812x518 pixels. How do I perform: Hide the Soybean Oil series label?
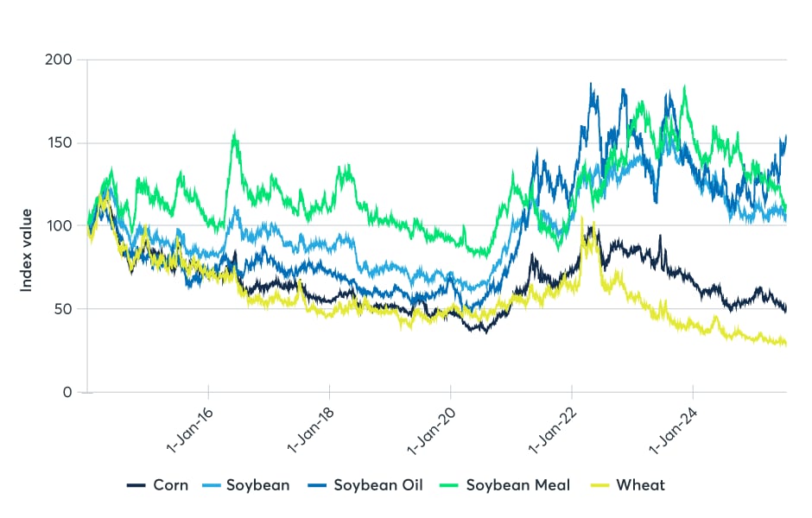coord(377,485)
